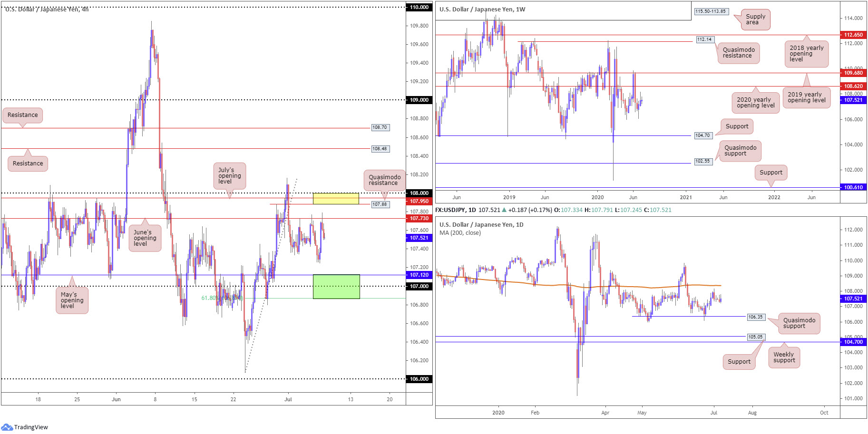Select weekly Quasimodo support callout
The width and height of the screenshot is (868, 434).
[x=741, y=151]
